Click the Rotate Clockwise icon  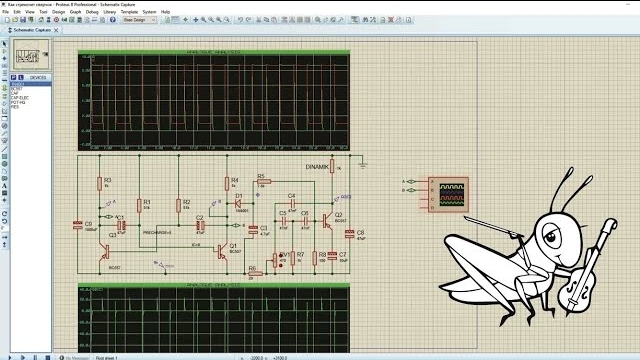tap(4, 213)
